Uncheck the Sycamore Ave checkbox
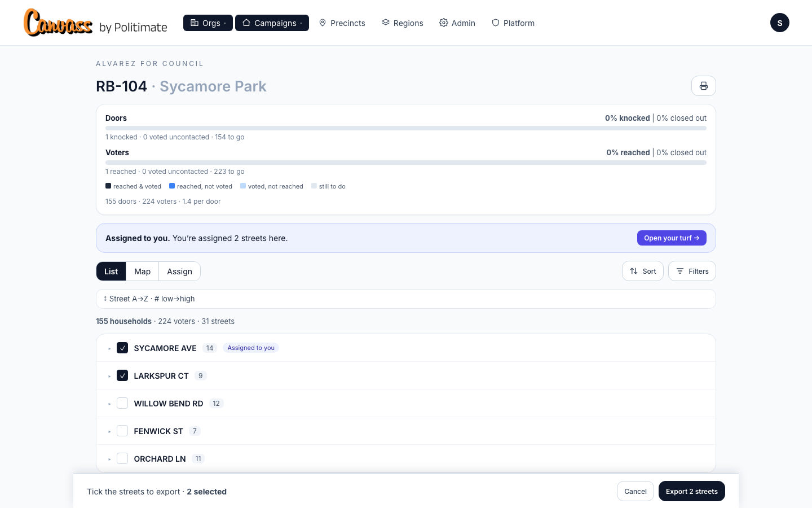This screenshot has width=812, height=508. pyautogui.click(x=122, y=348)
